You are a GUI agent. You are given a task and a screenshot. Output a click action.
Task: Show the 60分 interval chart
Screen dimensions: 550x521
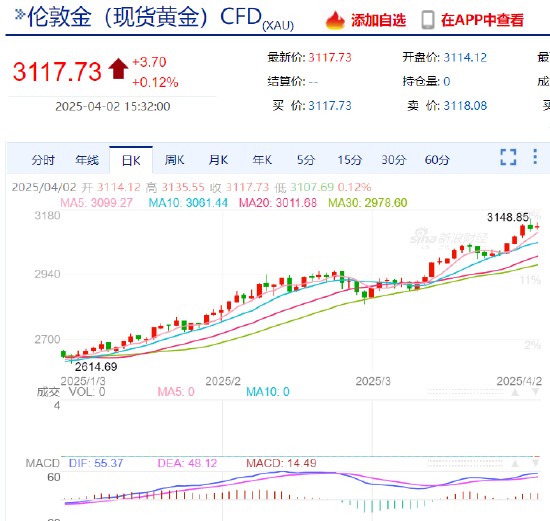click(x=437, y=160)
